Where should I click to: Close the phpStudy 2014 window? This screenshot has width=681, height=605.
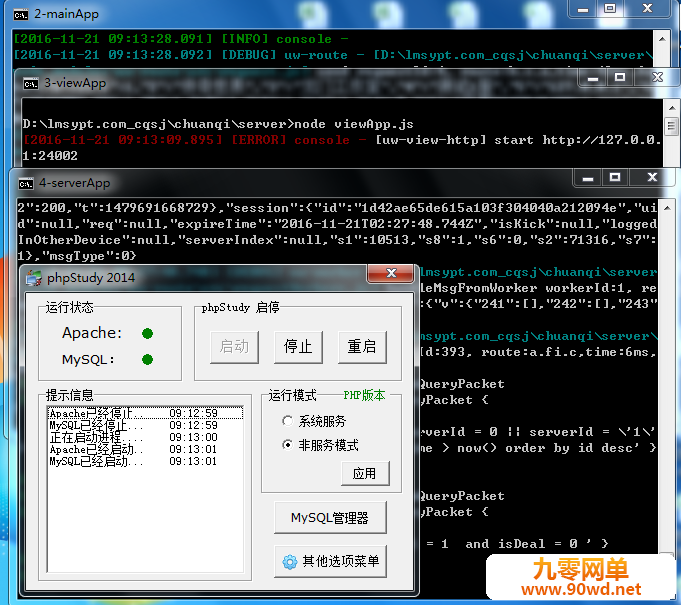390,273
